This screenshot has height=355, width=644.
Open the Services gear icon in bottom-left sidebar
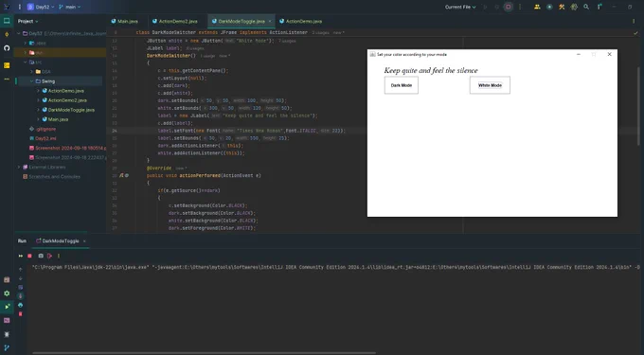(7, 293)
